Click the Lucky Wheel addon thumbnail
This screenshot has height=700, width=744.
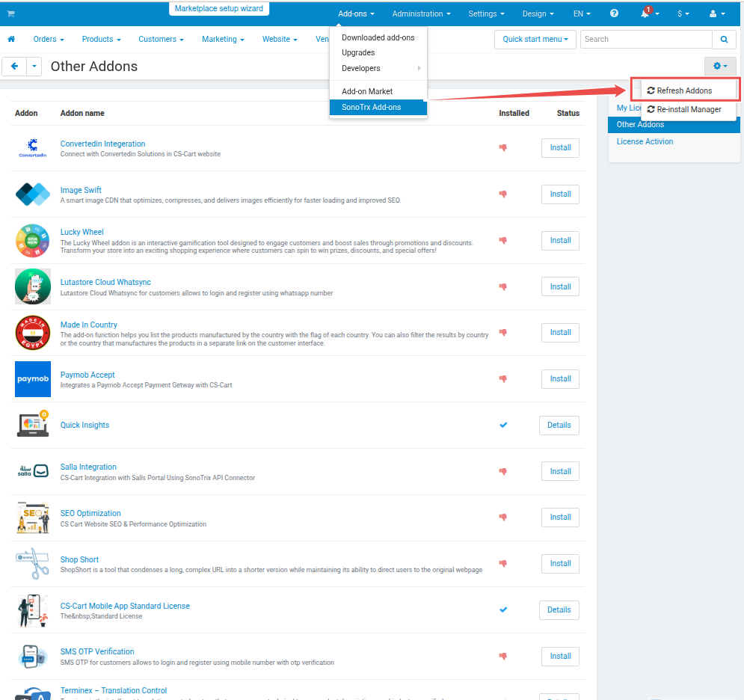coord(33,241)
